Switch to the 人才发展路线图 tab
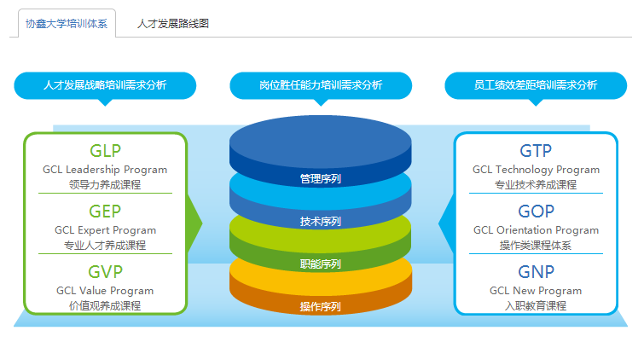 pyautogui.click(x=173, y=23)
